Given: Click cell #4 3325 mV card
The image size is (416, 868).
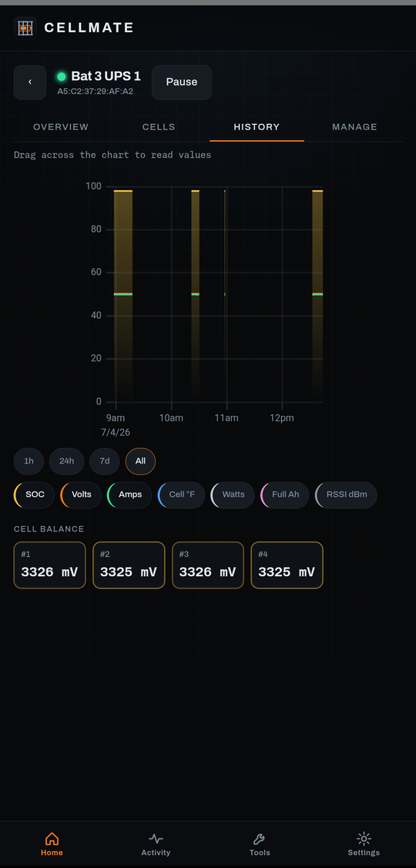Looking at the screenshot, I should (287, 565).
